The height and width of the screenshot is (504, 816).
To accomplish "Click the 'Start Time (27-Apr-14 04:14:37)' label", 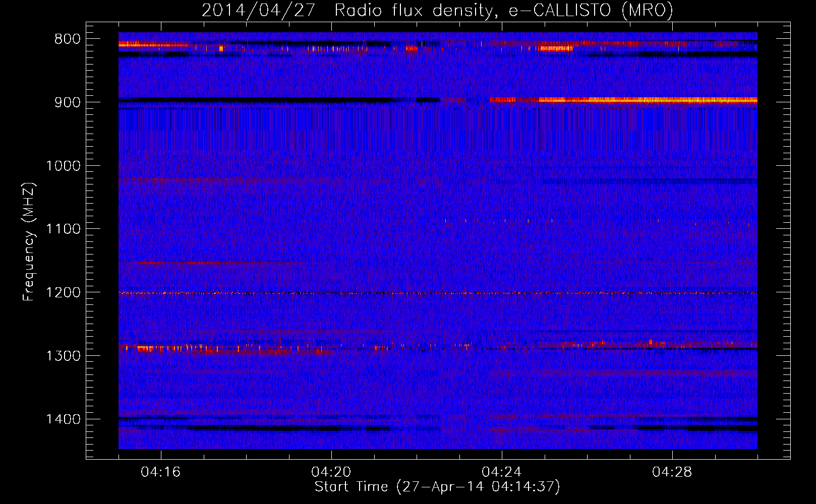I will point(437,487).
